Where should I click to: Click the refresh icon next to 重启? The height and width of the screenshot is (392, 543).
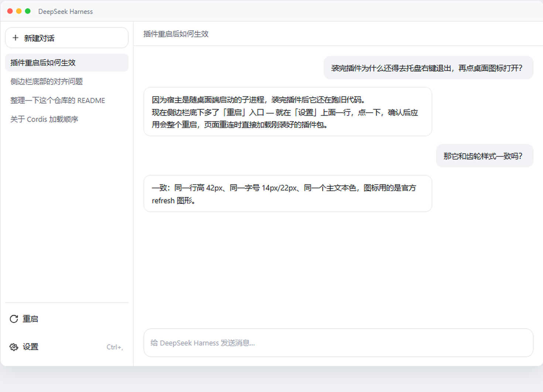(x=14, y=319)
